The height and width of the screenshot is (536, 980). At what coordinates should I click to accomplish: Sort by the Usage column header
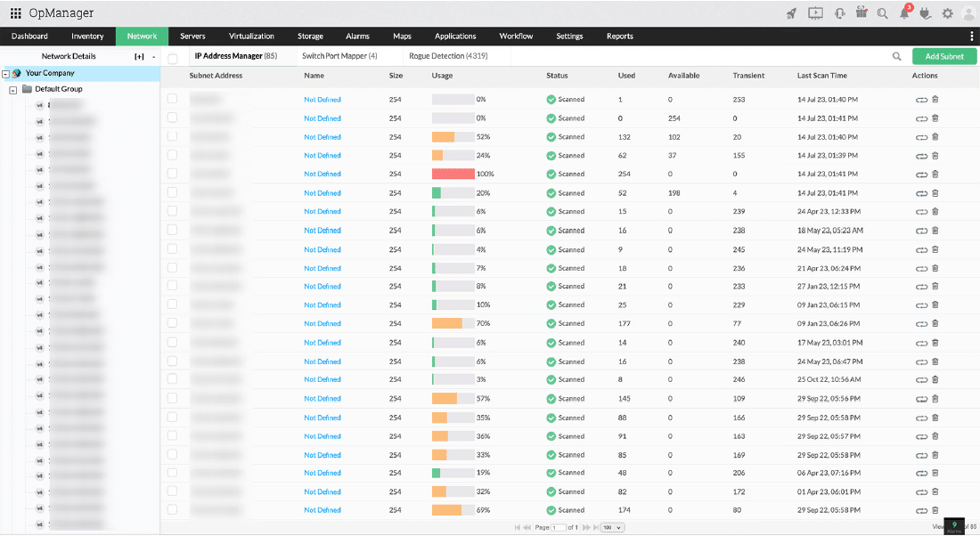coord(442,76)
